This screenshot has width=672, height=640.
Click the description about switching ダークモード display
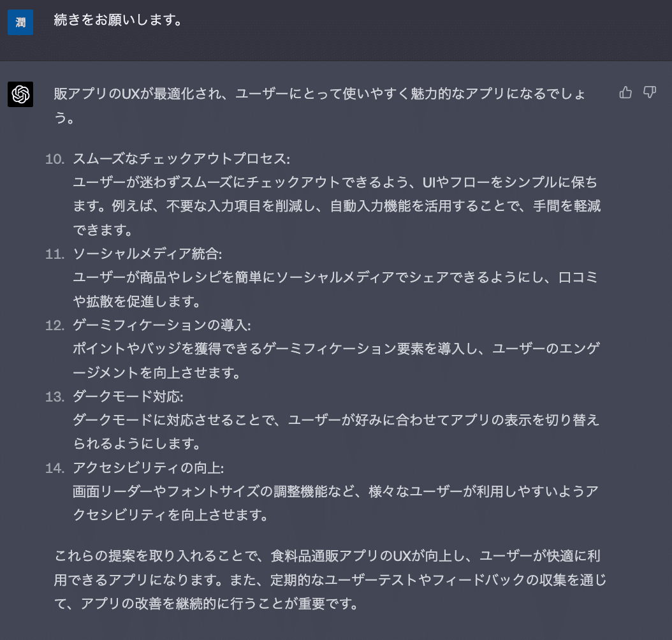tap(336, 420)
